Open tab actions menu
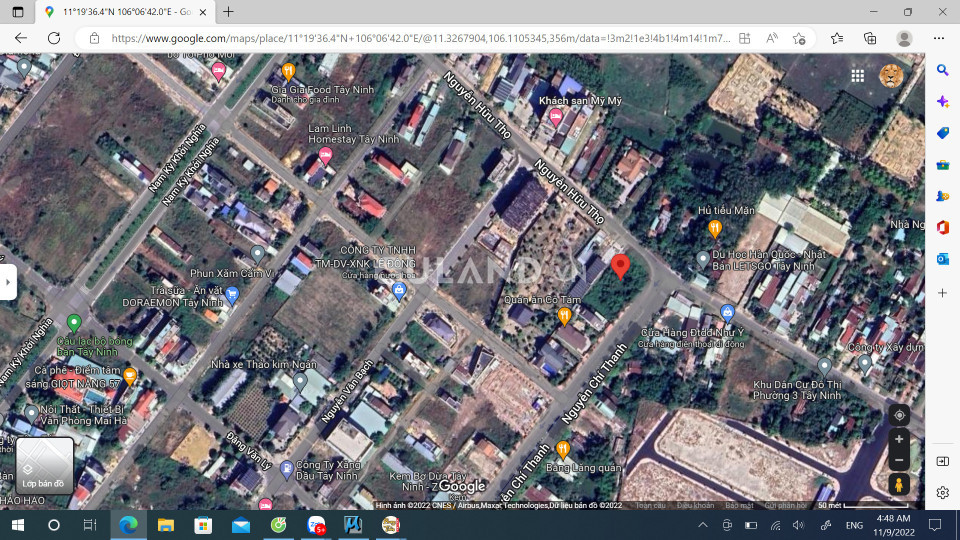The height and width of the screenshot is (540, 960). [x=18, y=12]
